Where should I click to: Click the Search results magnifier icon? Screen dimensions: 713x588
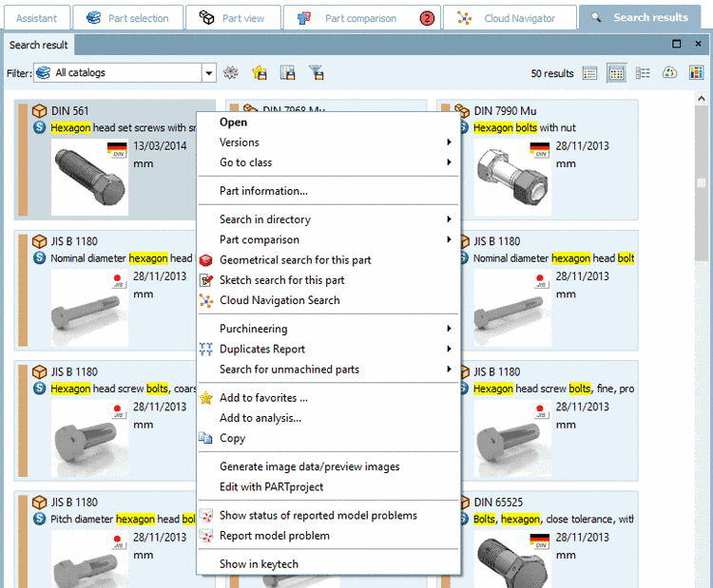pyautogui.click(x=596, y=17)
